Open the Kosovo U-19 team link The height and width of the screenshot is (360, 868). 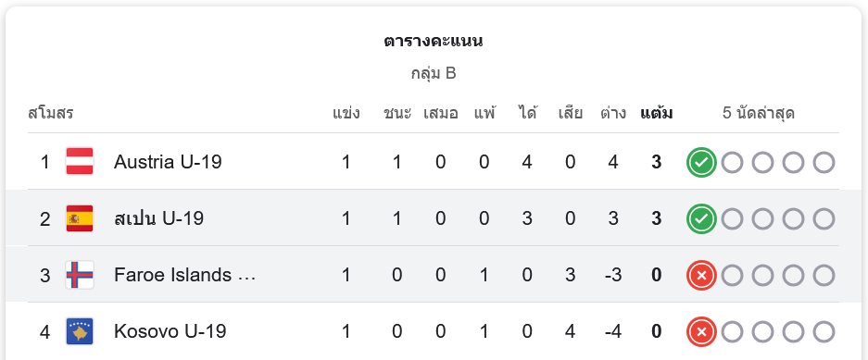pos(170,331)
